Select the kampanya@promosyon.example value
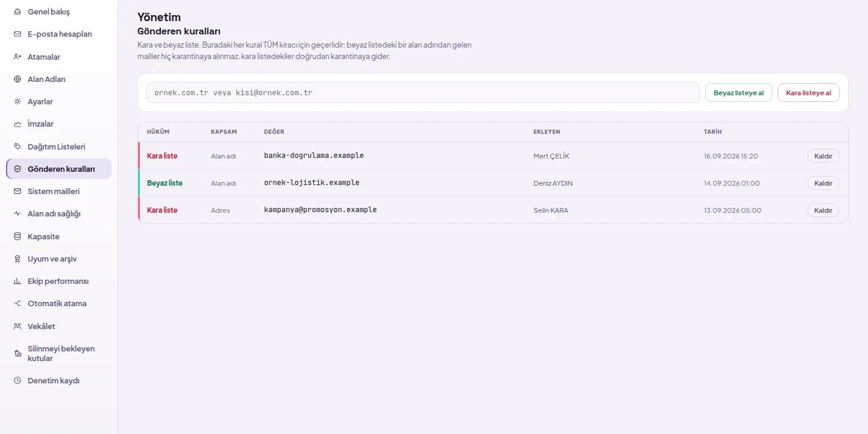This screenshot has width=868, height=434. point(320,210)
